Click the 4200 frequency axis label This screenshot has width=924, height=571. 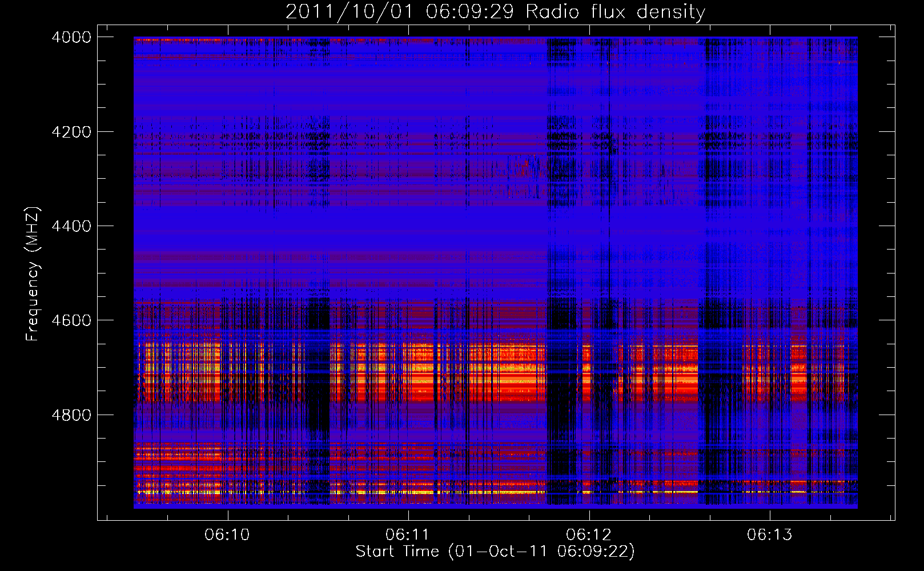click(71, 132)
